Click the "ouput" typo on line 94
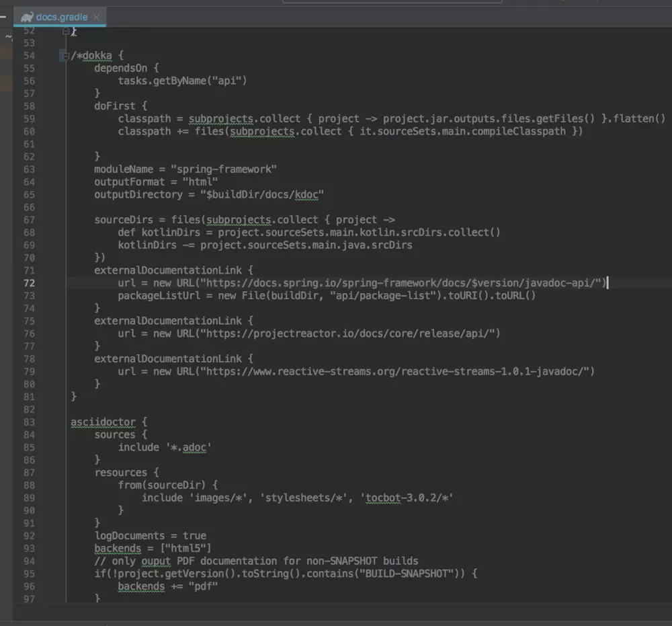 156,561
